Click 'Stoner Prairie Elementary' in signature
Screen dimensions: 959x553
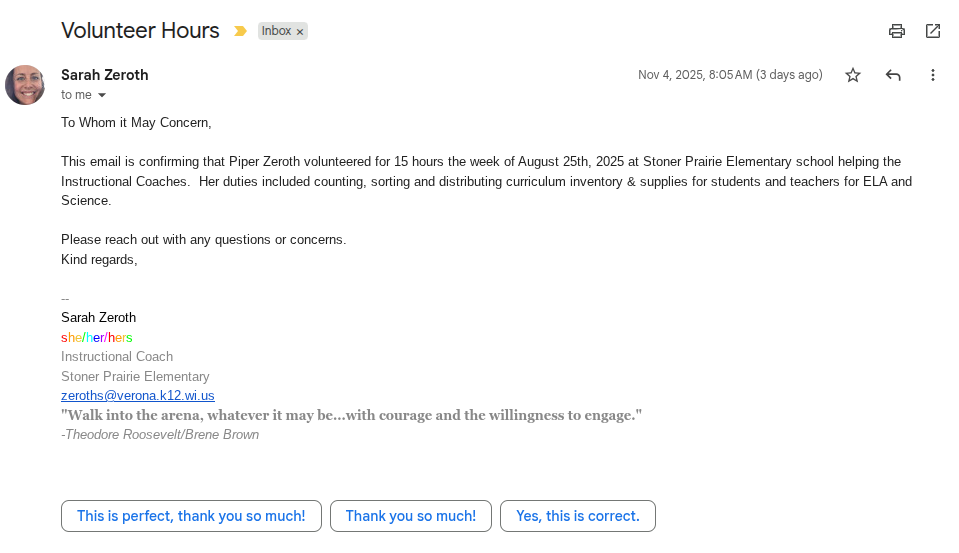click(135, 376)
